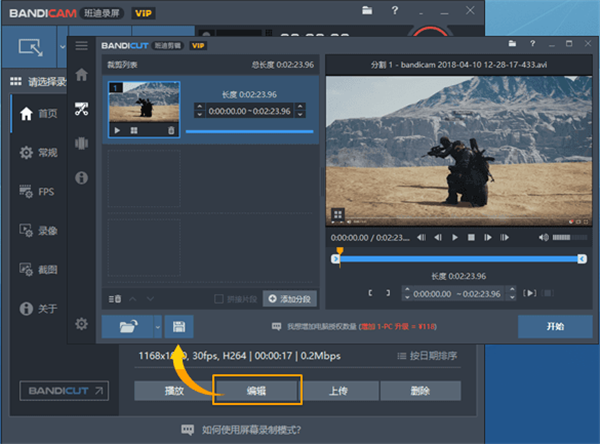Toggle the 拼接片段 merge segments checkbox
600x444 pixels.
click(219, 298)
